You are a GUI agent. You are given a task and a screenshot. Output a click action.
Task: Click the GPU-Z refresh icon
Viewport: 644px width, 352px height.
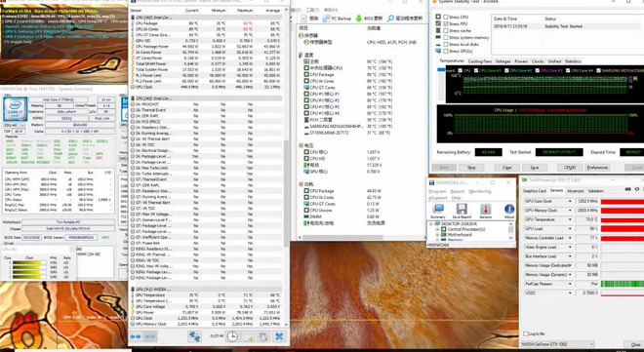coord(637,189)
